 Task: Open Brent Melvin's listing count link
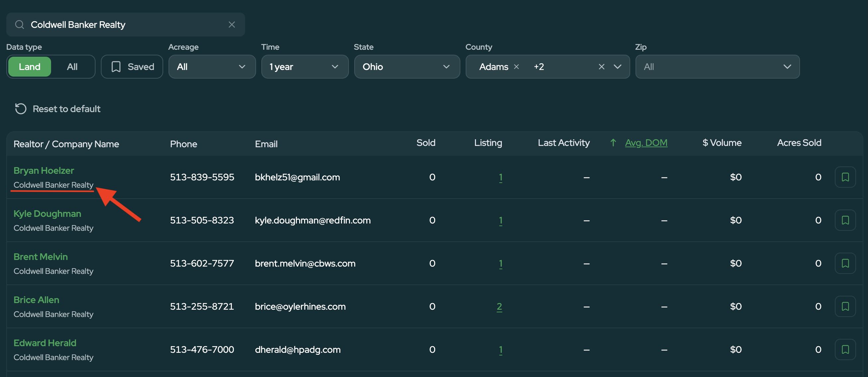pyautogui.click(x=501, y=264)
